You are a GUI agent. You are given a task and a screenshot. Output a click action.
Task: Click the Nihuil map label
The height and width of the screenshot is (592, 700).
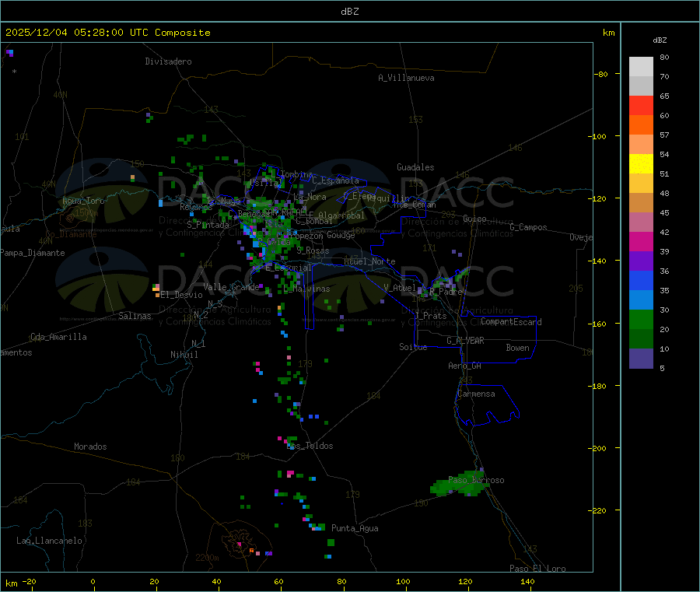pyautogui.click(x=184, y=355)
